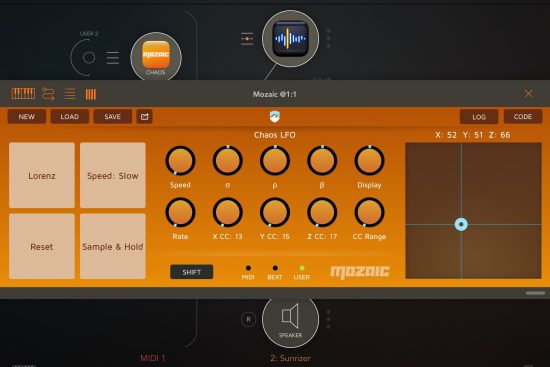Open three-dot menu beside Speaker node

329,319
